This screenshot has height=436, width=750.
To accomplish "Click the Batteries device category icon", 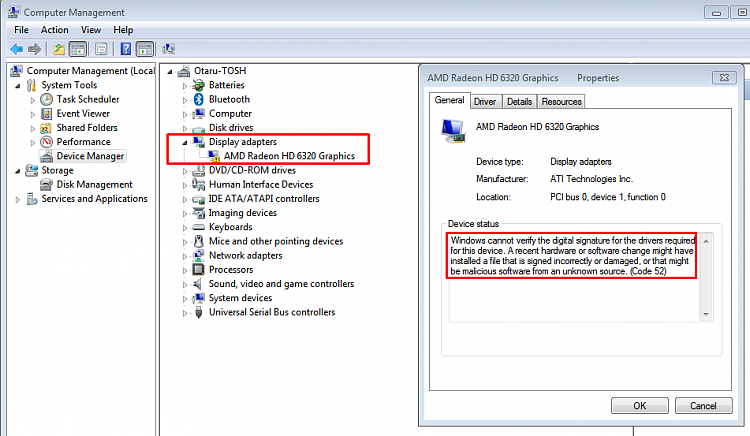I will click(x=199, y=85).
